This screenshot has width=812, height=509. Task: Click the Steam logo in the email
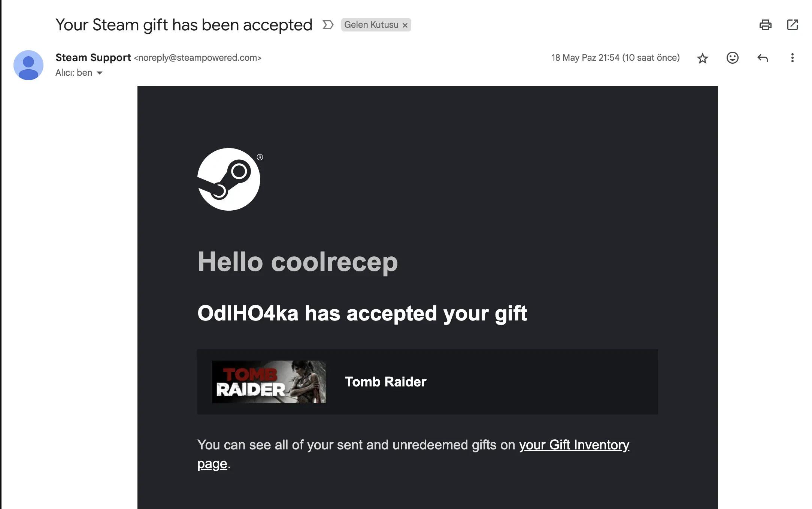click(x=229, y=179)
